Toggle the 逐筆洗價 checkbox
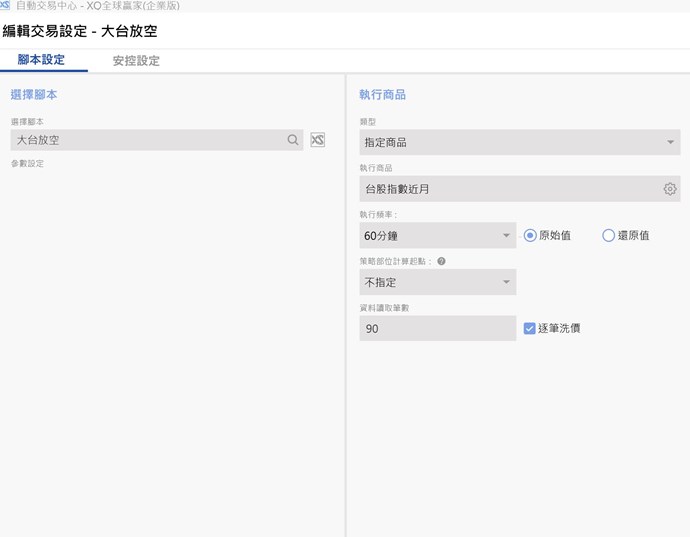 [530, 328]
